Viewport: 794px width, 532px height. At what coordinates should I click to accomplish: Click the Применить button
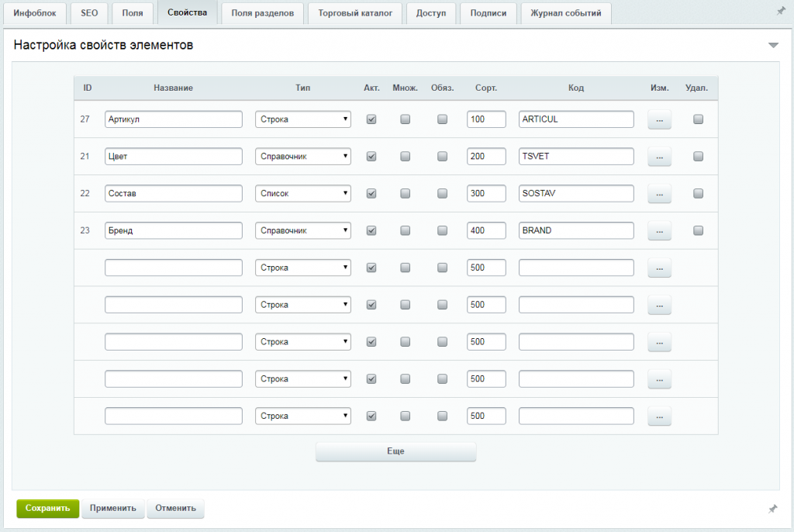pos(113,508)
